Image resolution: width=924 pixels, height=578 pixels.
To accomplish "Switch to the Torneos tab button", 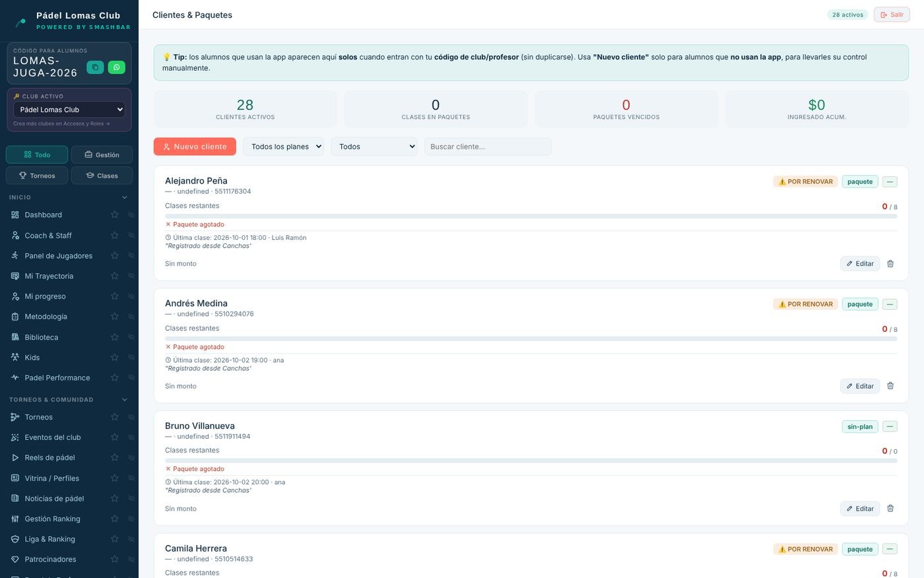I will 37,176.
